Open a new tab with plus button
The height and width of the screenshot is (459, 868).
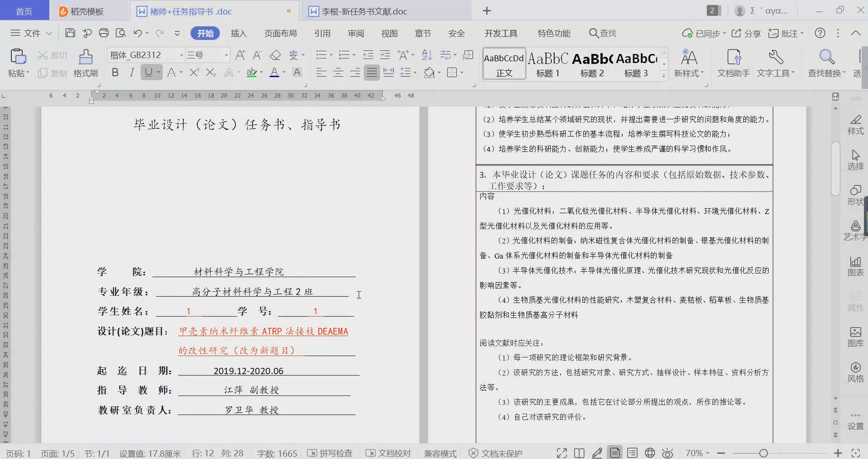click(x=487, y=11)
